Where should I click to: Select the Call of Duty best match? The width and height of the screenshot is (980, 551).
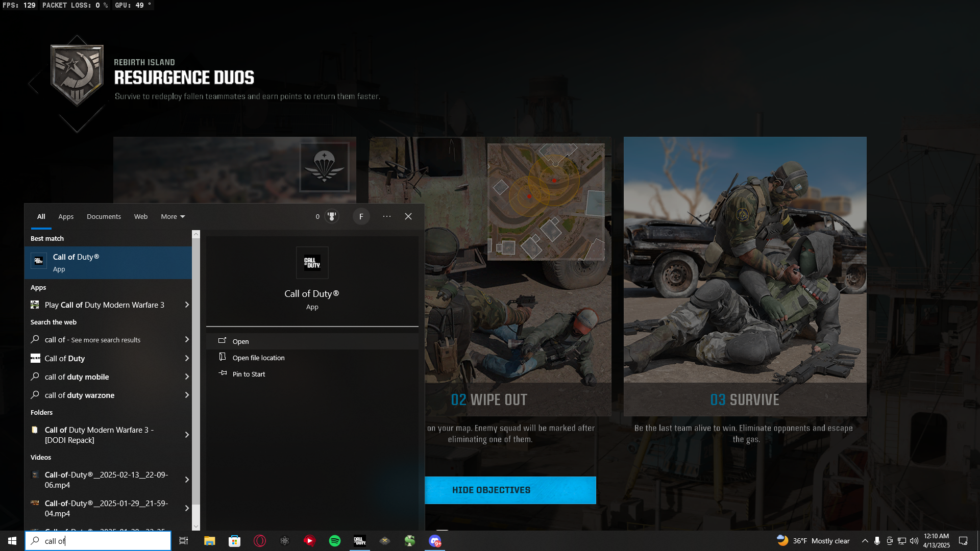click(x=108, y=263)
